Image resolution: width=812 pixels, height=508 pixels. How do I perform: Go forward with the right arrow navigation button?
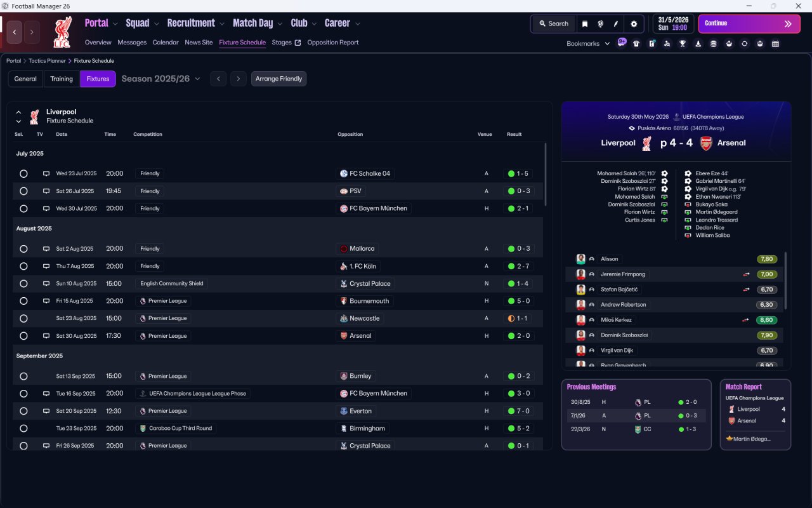click(32, 32)
